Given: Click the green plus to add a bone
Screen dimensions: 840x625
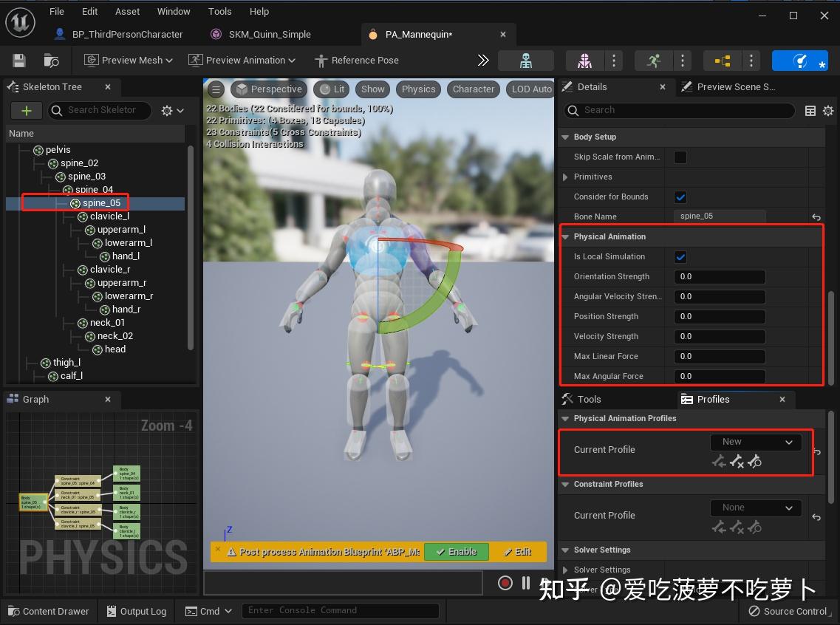Looking at the screenshot, I should (x=26, y=110).
